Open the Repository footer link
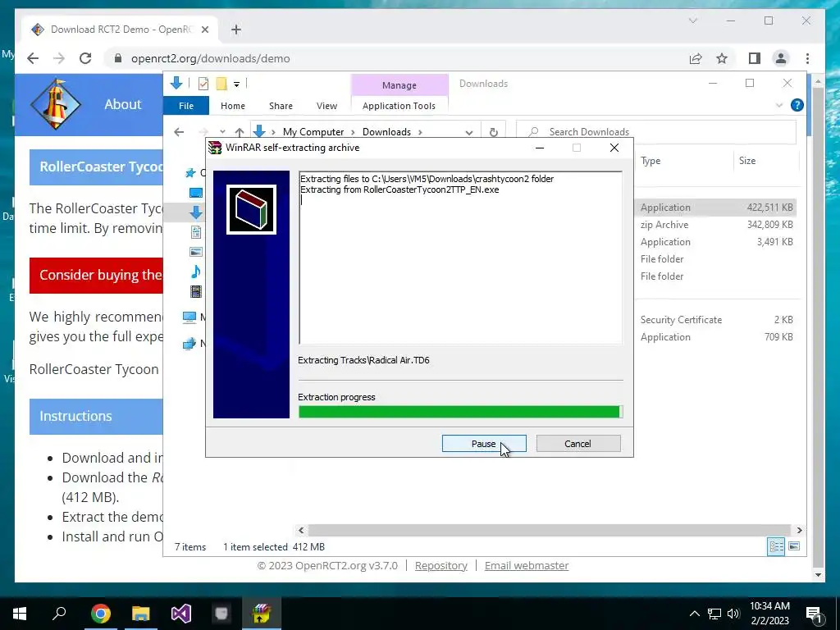Viewport: 840px width, 630px height. coord(441,565)
